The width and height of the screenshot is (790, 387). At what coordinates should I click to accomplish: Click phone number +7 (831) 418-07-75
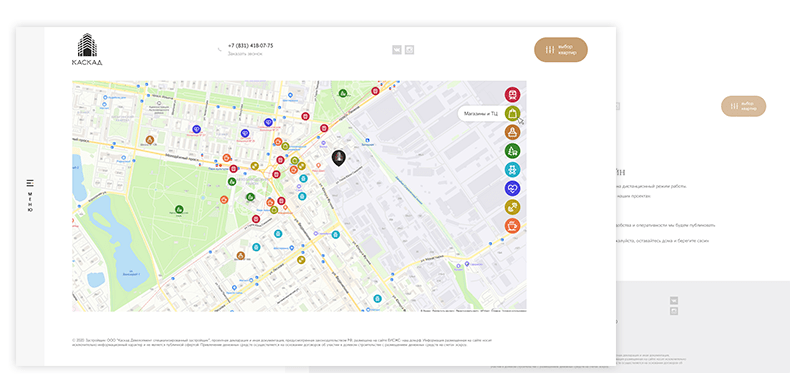coord(250,45)
